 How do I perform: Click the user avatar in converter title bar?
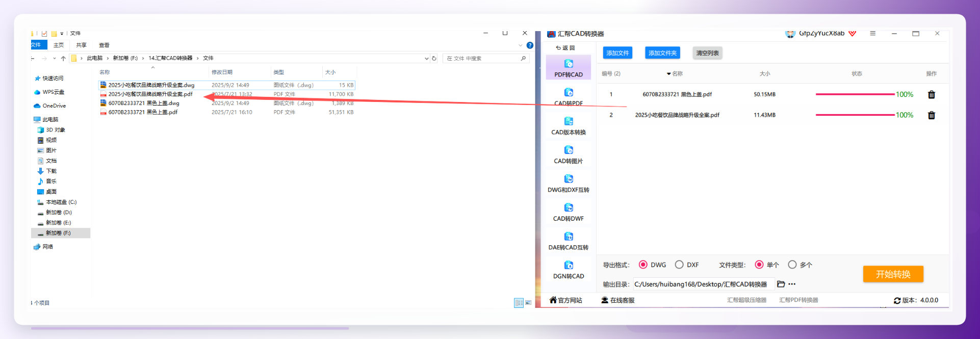790,33
